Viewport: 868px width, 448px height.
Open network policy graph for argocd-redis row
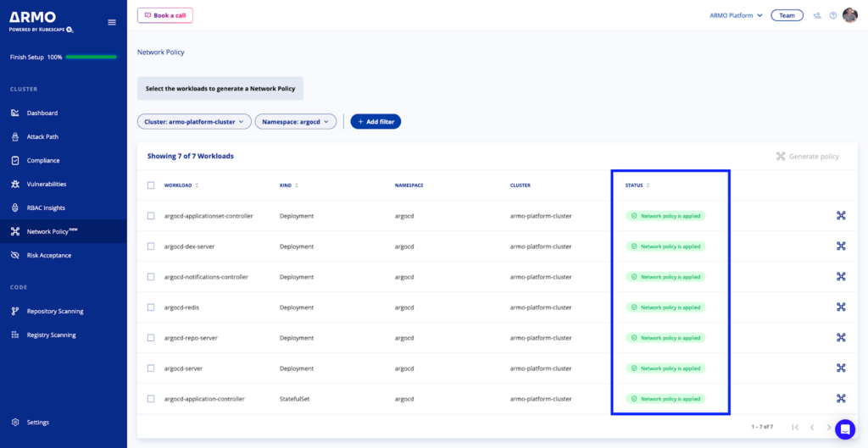[x=841, y=307]
